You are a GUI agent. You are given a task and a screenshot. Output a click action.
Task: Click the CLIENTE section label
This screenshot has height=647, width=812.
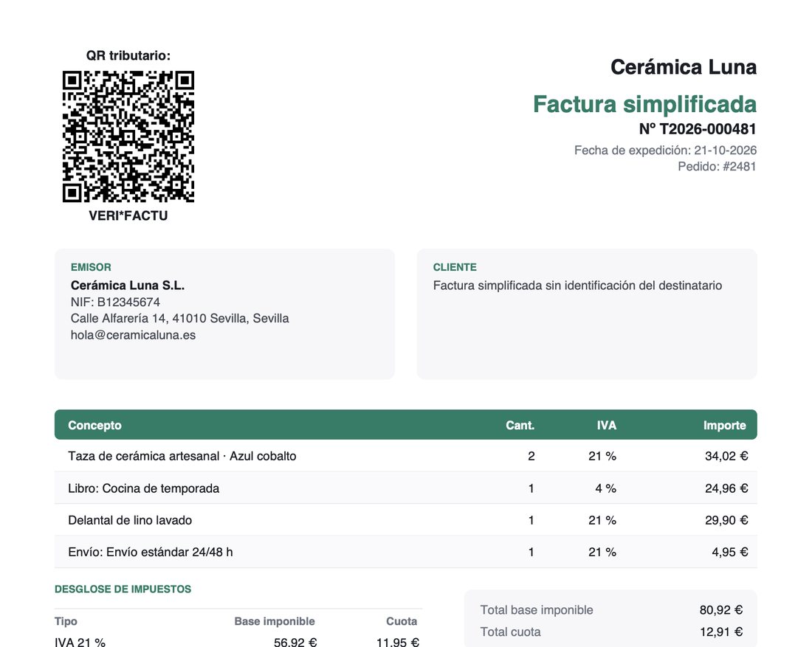[x=455, y=267]
